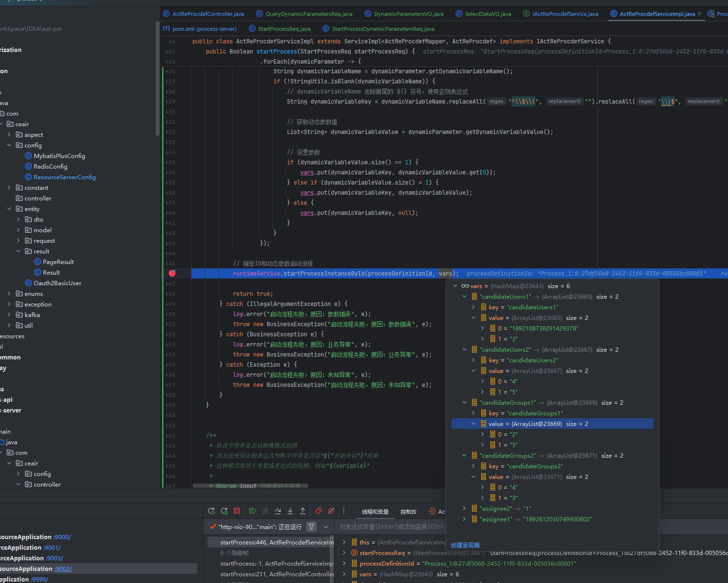Switch to the 线程和变量 debugger tab
The height and width of the screenshot is (583, 728).
click(x=375, y=512)
